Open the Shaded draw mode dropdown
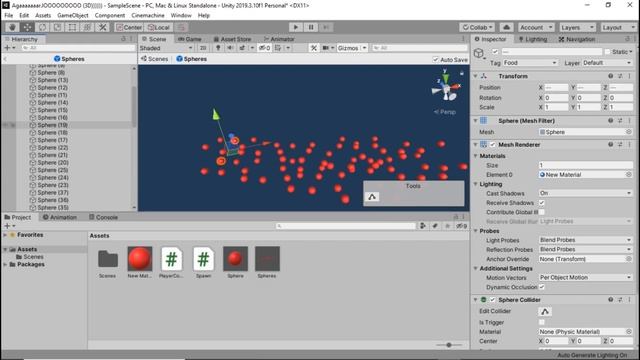640x360 pixels. pyautogui.click(x=166, y=48)
